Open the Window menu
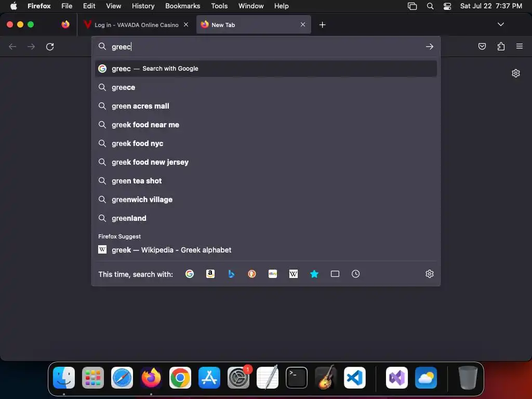 click(251, 6)
